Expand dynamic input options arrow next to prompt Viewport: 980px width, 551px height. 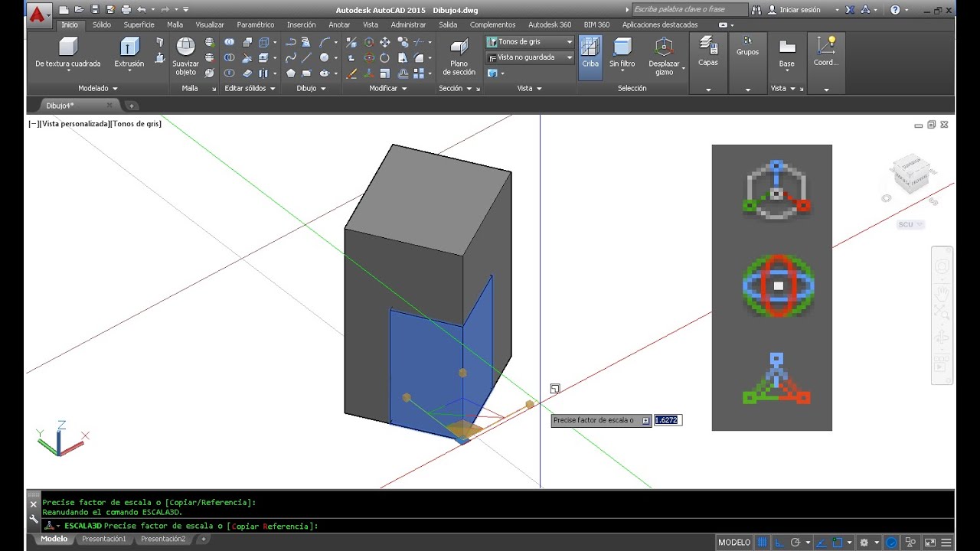(645, 420)
